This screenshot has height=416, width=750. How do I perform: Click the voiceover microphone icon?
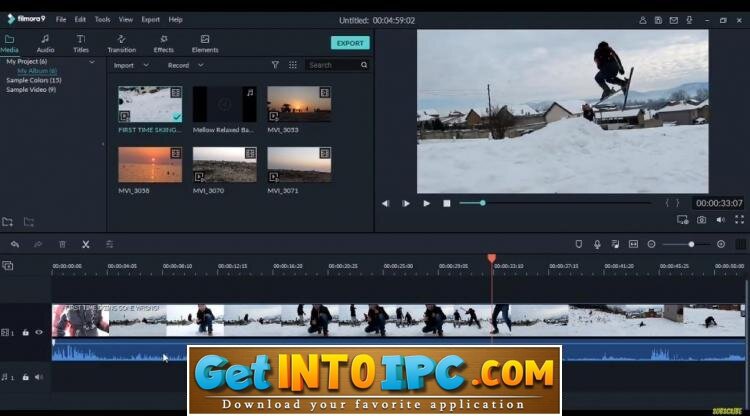point(597,244)
